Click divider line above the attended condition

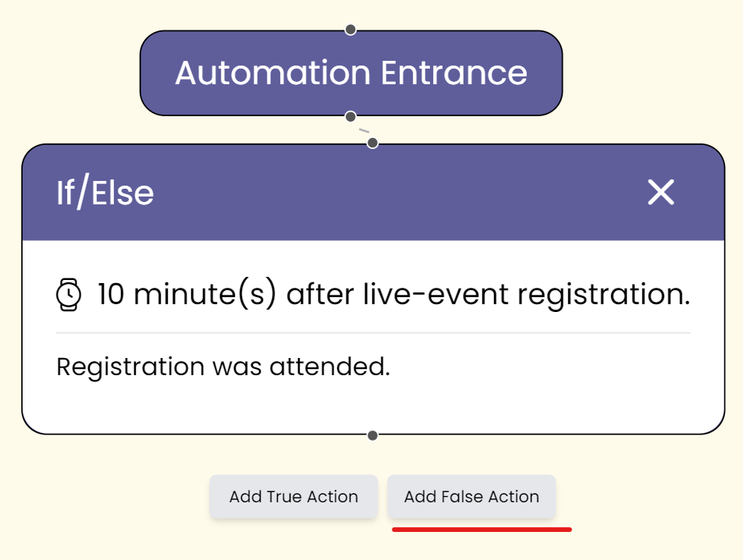pos(373,333)
